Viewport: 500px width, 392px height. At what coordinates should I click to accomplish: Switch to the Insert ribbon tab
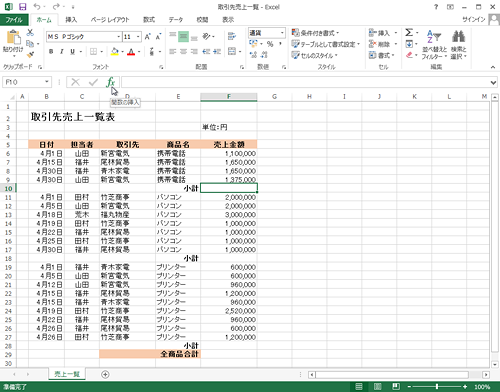(71, 20)
